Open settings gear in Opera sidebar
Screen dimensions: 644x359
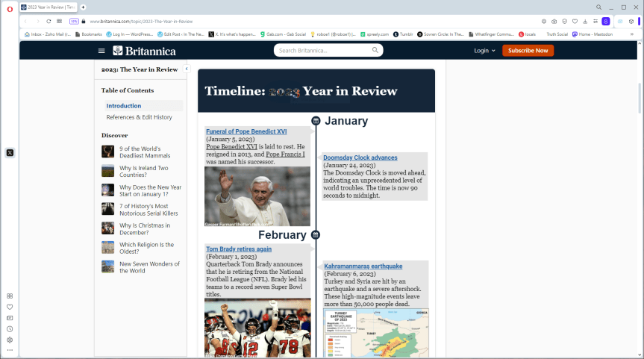pyautogui.click(x=10, y=340)
